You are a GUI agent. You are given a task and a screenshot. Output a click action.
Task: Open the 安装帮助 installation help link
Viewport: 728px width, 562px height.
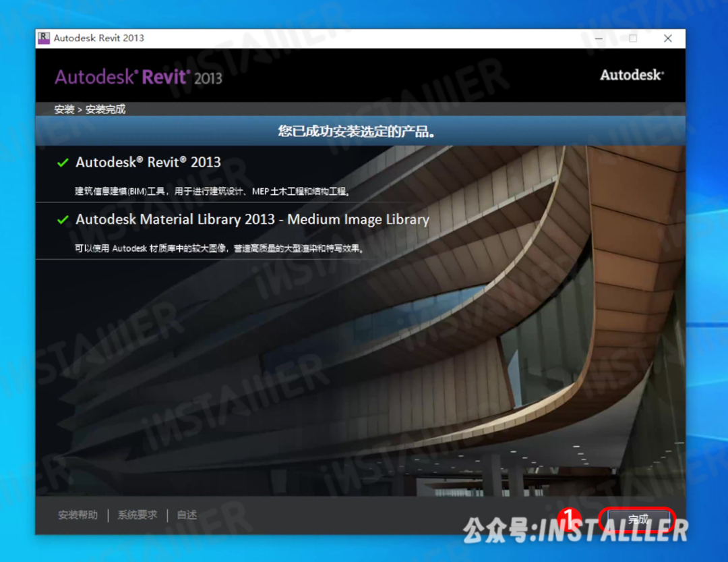click(x=78, y=515)
